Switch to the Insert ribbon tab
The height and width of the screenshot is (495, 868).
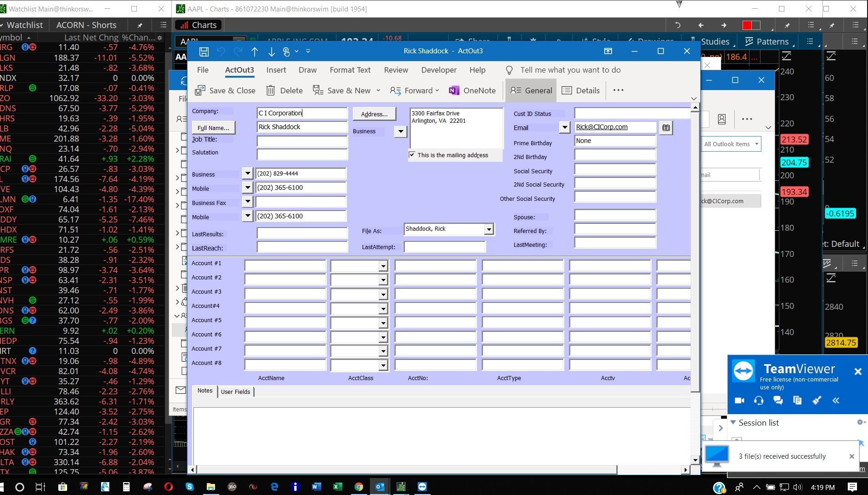point(276,70)
